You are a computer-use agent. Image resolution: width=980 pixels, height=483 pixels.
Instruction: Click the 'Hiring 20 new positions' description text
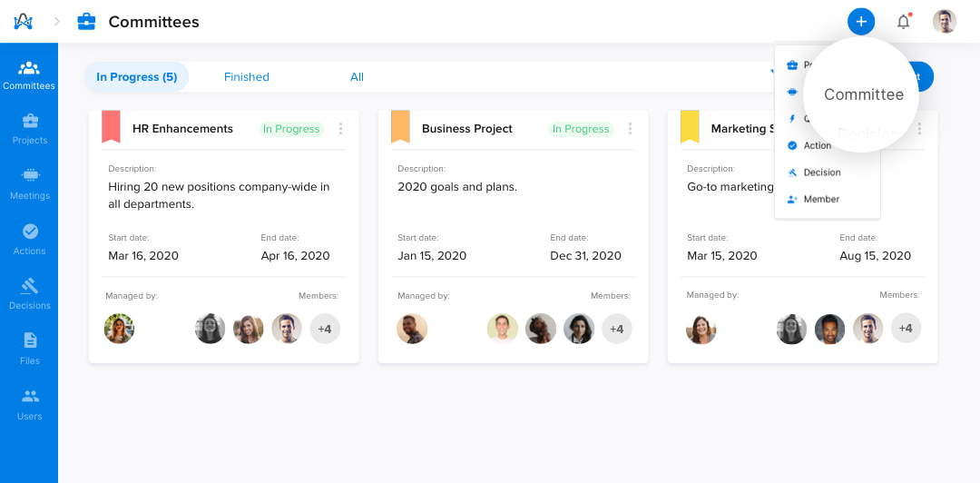(219, 195)
